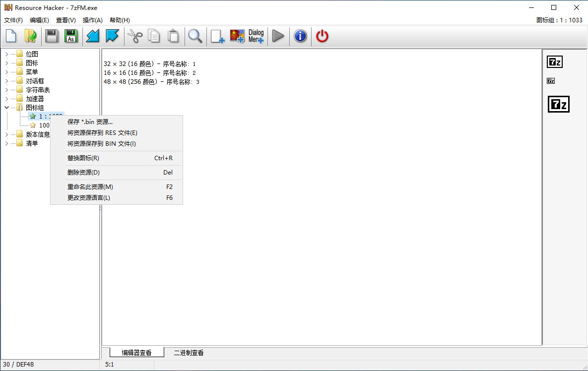Expand the 对话框 tree node

6,81
